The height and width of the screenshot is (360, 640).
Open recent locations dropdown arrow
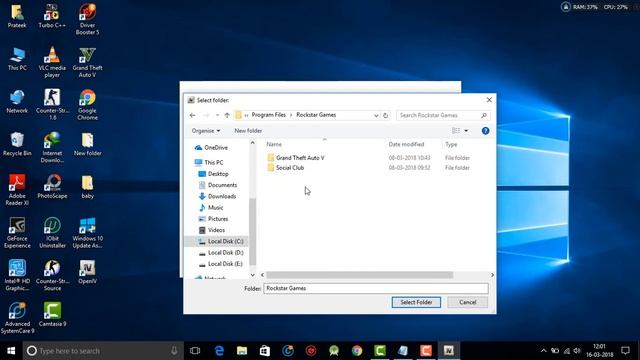coord(217,116)
